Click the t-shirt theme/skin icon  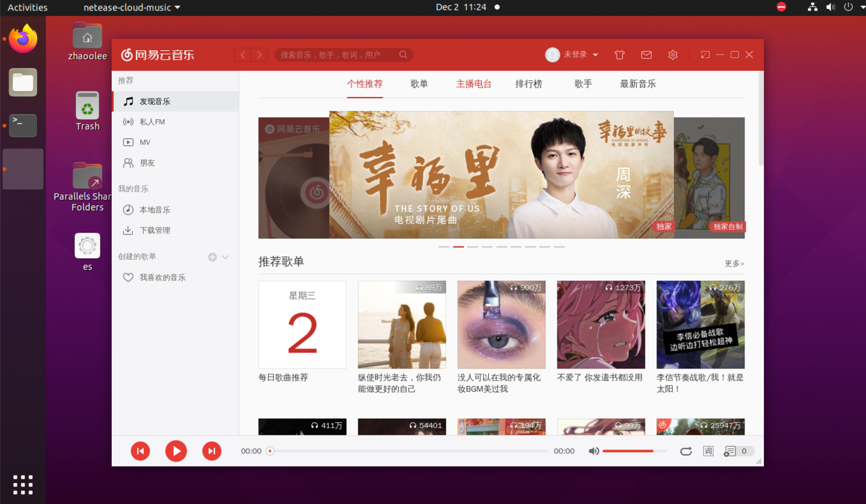point(619,54)
